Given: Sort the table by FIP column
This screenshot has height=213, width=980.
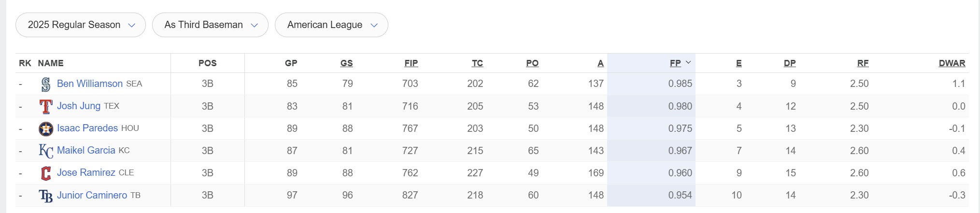Looking at the screenshot, I should (x=411, y=63).
